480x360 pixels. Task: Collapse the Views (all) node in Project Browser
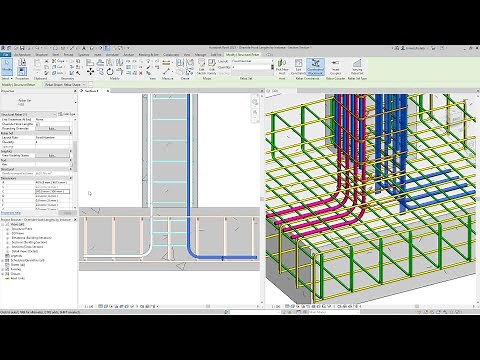[x=3, y=225]
